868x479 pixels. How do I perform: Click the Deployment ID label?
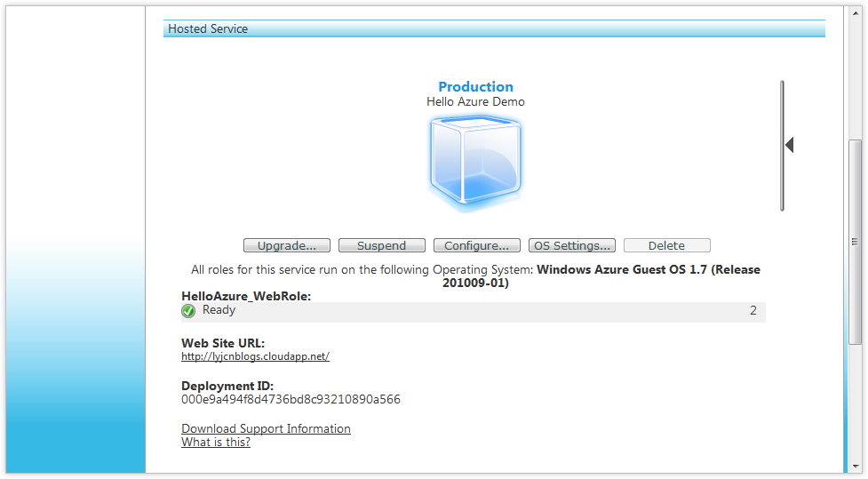pos(227,386)
